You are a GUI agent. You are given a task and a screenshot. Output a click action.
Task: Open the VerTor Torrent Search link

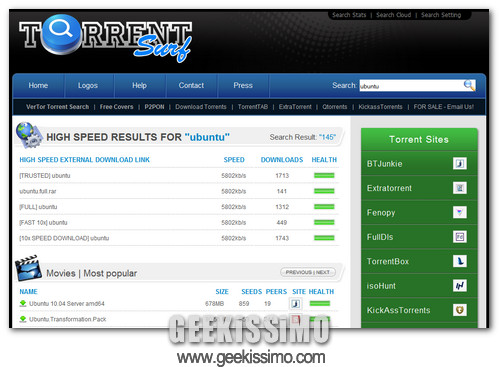coord(57,107)
